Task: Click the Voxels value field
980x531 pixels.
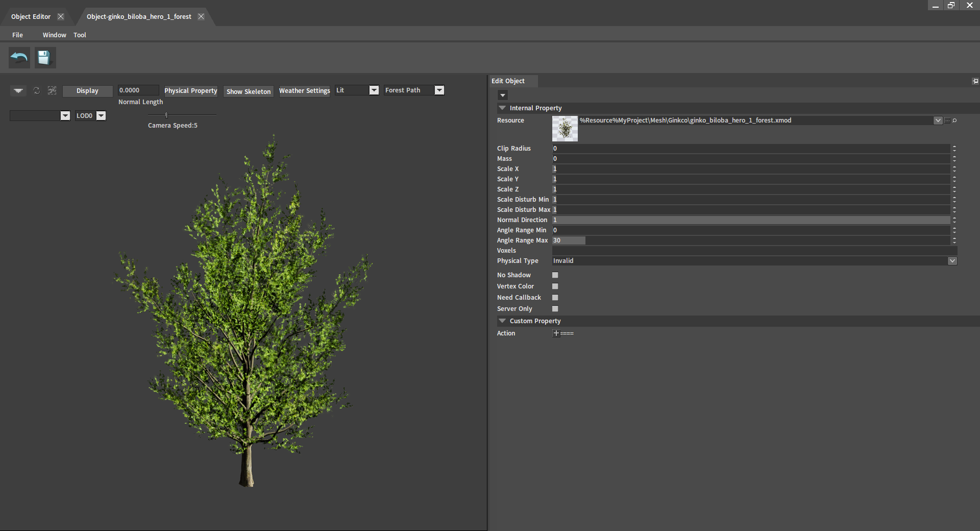Action: 754,251
